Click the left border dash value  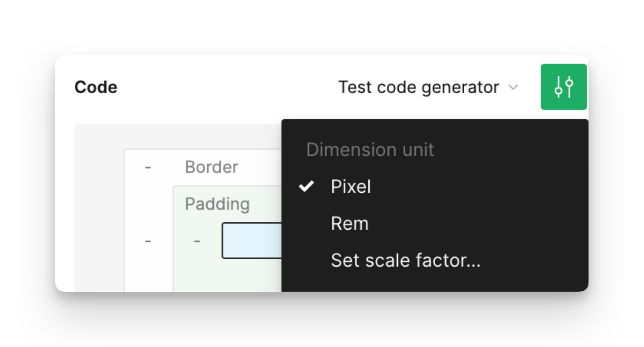tap(148, 241)
